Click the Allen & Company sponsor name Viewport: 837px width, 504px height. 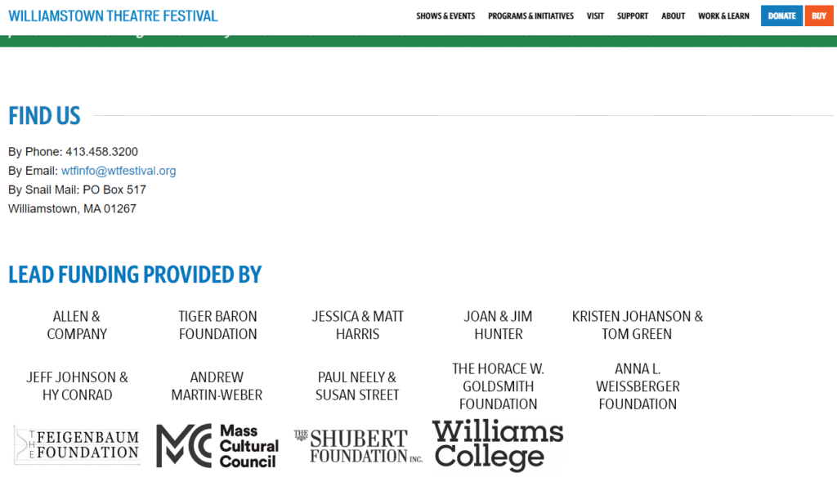(77, 325)
